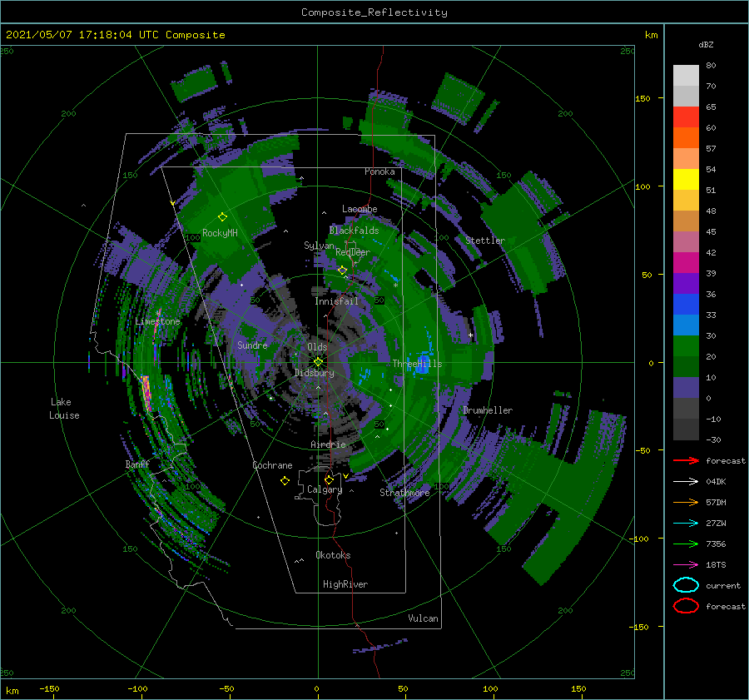Click the intense echo streak west of Sundre

pyautogui.click(x=146, y=393)
